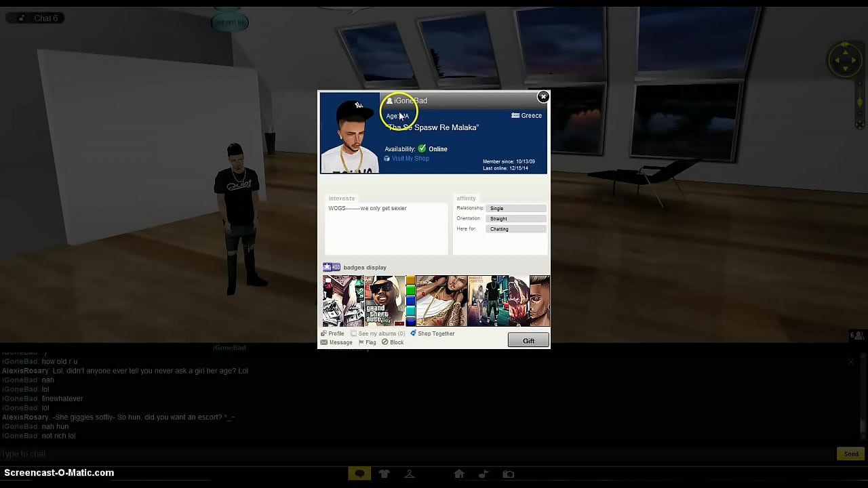Viewport: 868px width, 488px height.
Task: Block user iGoneBad
Action: (x=393, y=342)
